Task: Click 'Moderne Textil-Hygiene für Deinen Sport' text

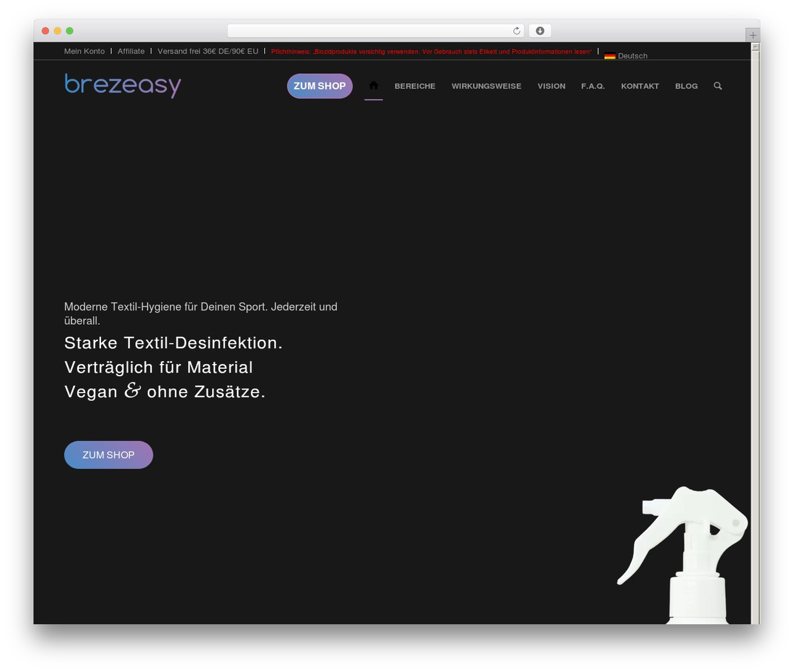Action: click(166, 307)
